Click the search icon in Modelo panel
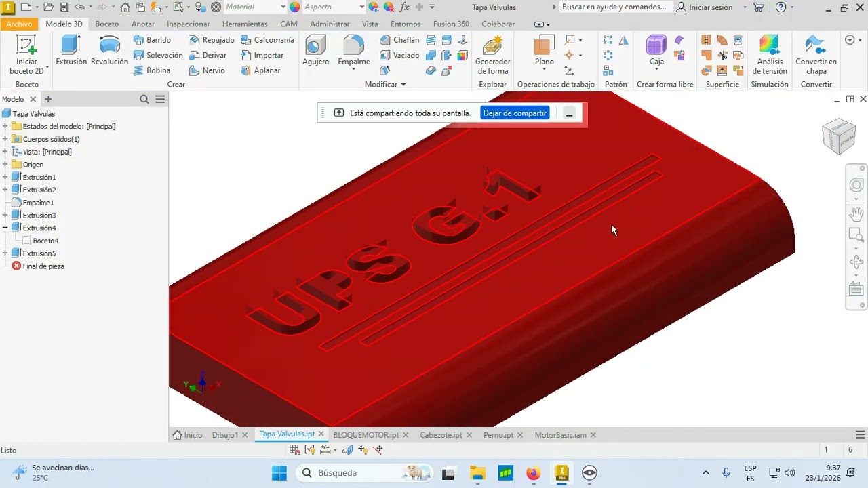The width and height of the screenshot is (868, 488). pyautogui.click(x=144, y=99)
